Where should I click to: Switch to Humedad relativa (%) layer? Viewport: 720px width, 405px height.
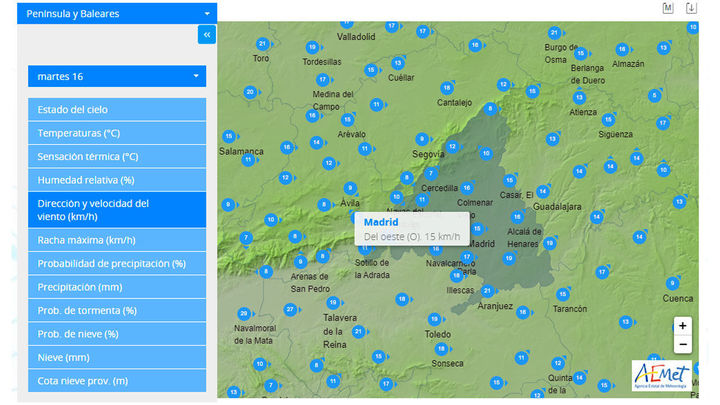point(117,180)
